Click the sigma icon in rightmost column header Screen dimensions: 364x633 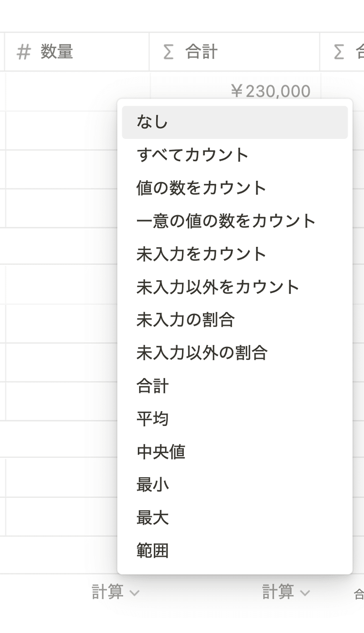click(x=339, y=52)
